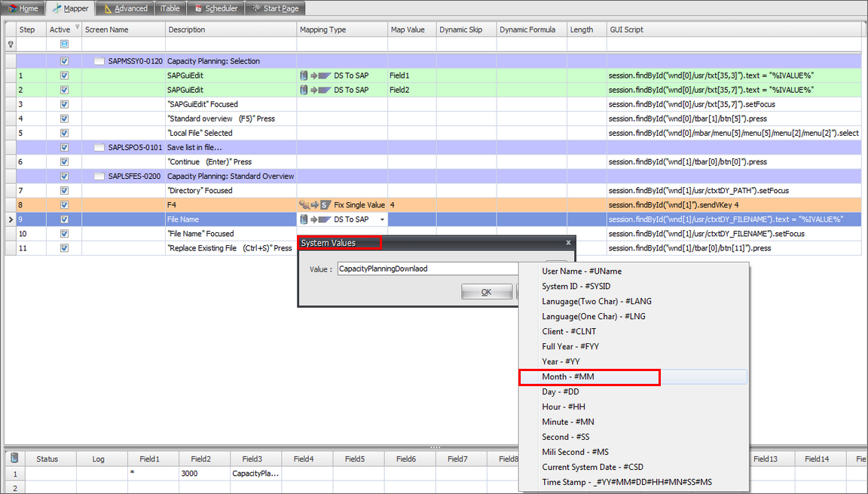
Task: Click the Field3 cell containing CapacityPla...
Action: point(255,474)
